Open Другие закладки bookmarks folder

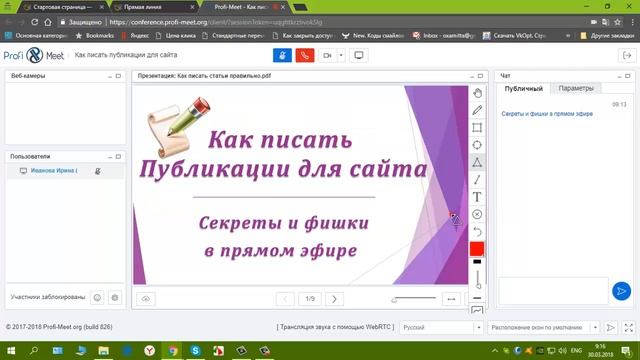coord(607,36)
